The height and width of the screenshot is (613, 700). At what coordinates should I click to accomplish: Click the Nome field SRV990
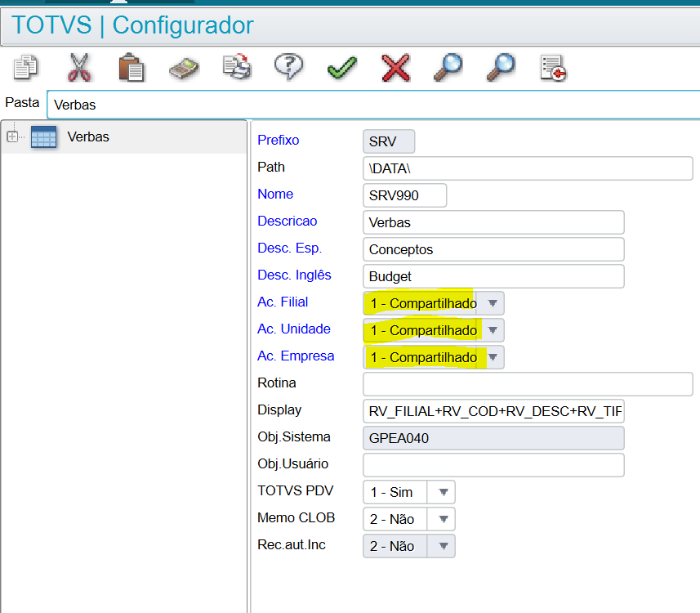404,195
